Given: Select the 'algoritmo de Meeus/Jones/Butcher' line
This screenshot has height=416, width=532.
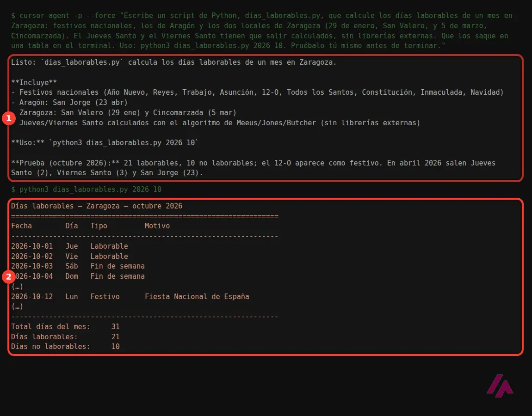Looking at the screenshot, I should [x=216, y=123].
